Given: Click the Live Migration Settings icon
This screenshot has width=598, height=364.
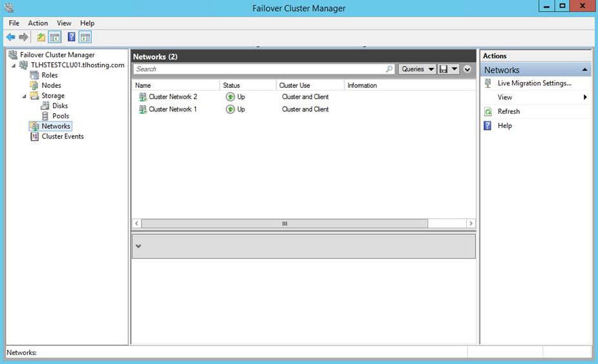Looking at the screenshot, I should coord(488,83).
